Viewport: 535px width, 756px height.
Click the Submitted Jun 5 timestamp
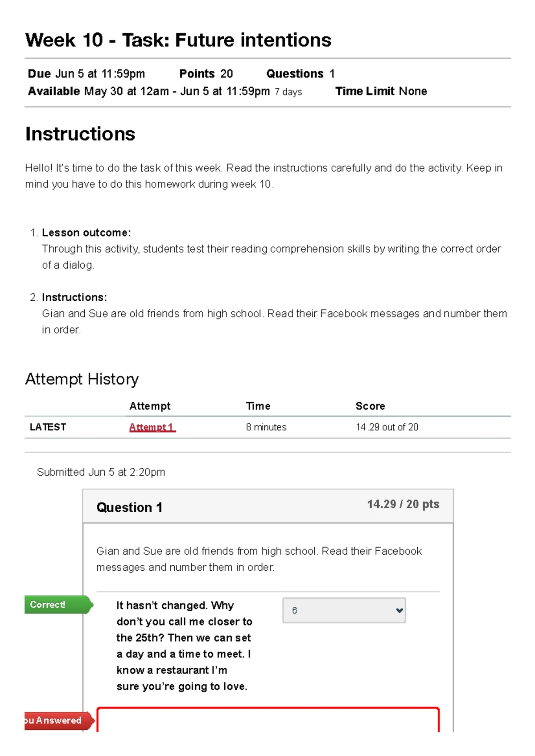tap(101, 472)
